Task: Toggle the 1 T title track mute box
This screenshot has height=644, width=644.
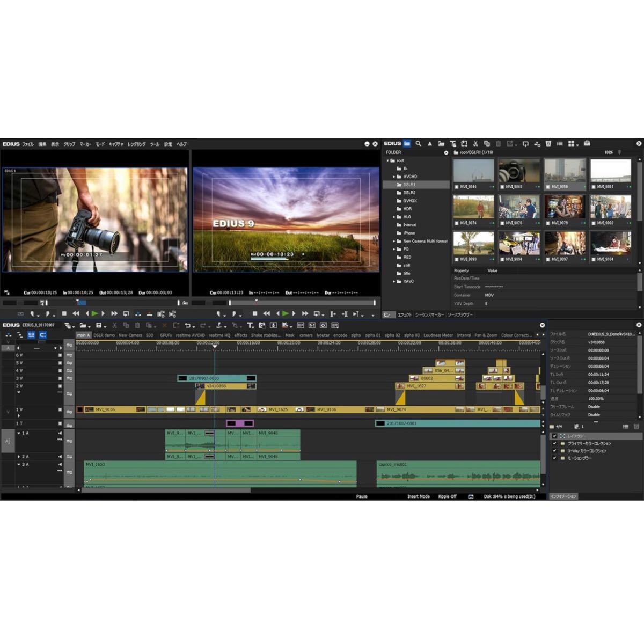Action: coord(60,423)
